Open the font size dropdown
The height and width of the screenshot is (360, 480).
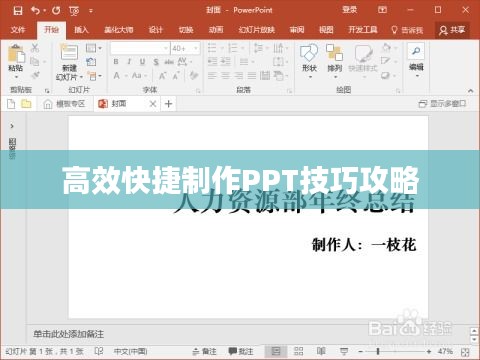(196, 49)
